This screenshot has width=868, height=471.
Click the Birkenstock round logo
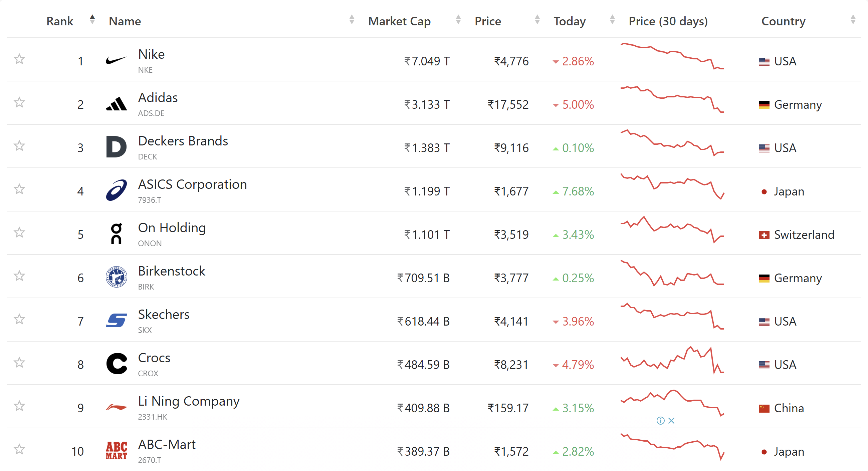coord(116,277)
